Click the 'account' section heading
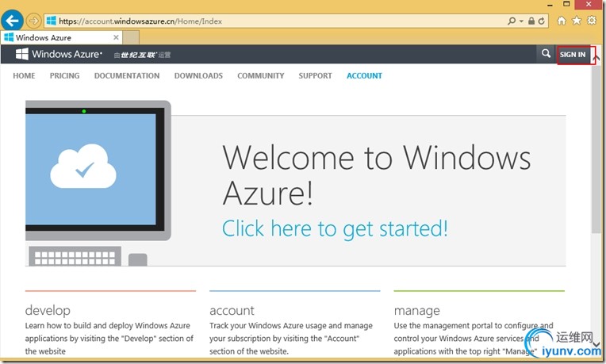 coord(232,311)
